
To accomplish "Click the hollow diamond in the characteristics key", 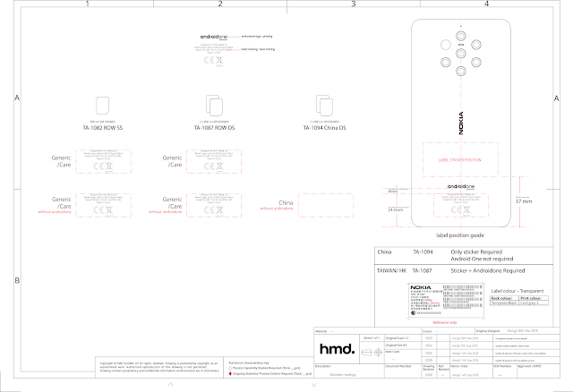I will (x=230, y=368).
